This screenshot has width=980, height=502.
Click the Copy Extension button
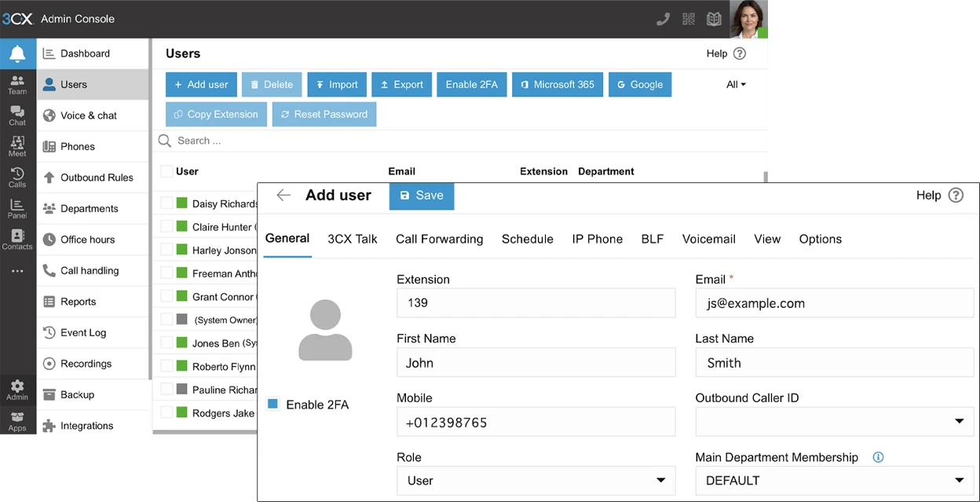pyautogui.click(x=216, y=114)
